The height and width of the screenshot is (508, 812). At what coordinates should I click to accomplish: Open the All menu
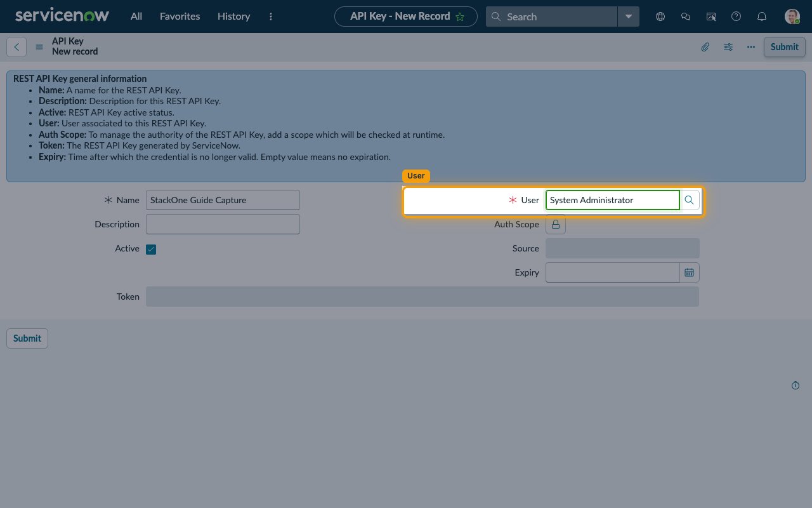point(136,17)
